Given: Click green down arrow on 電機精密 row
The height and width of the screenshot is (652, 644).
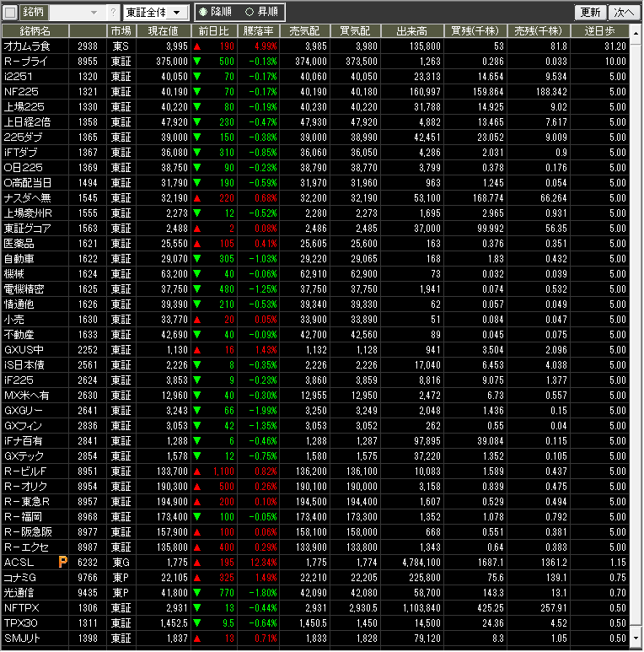Looking at the screenshot, I should click(x=197, y=289).
